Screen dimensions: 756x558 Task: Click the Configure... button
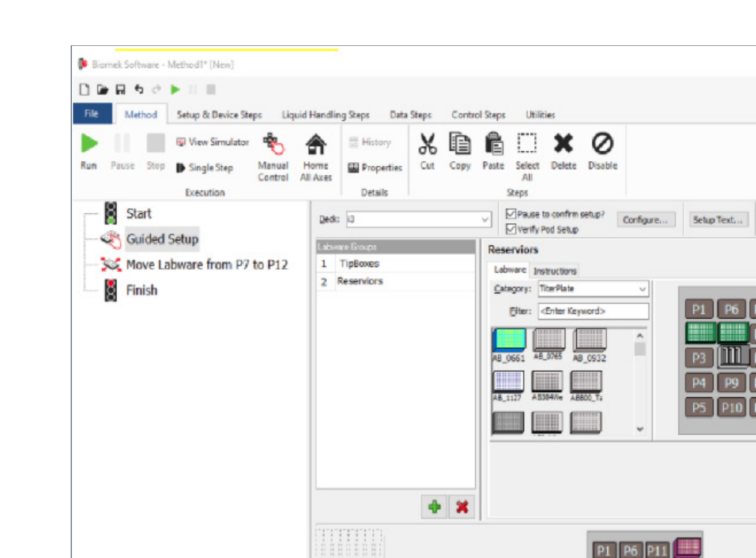(646, 220)
